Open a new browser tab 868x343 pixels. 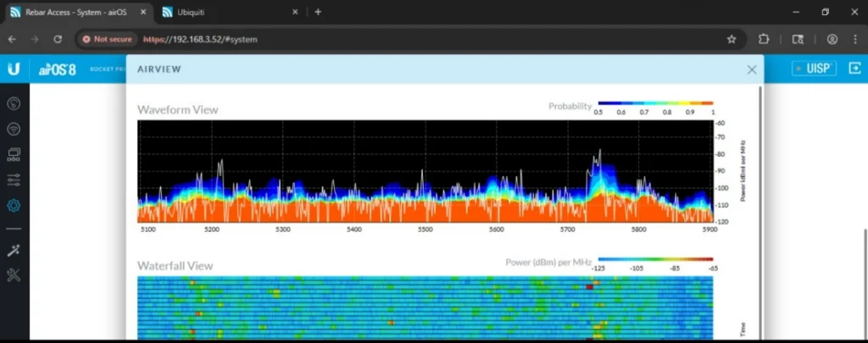(x=318, y=12)
